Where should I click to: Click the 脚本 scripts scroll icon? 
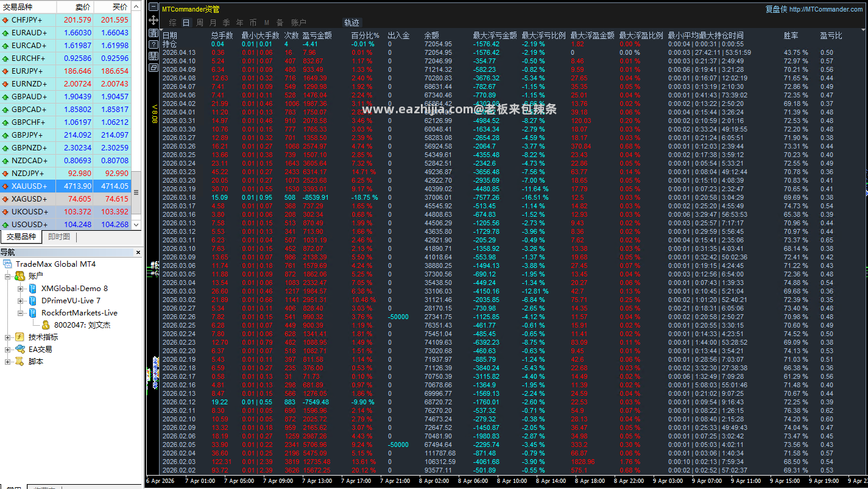click(x=20, y=362)
